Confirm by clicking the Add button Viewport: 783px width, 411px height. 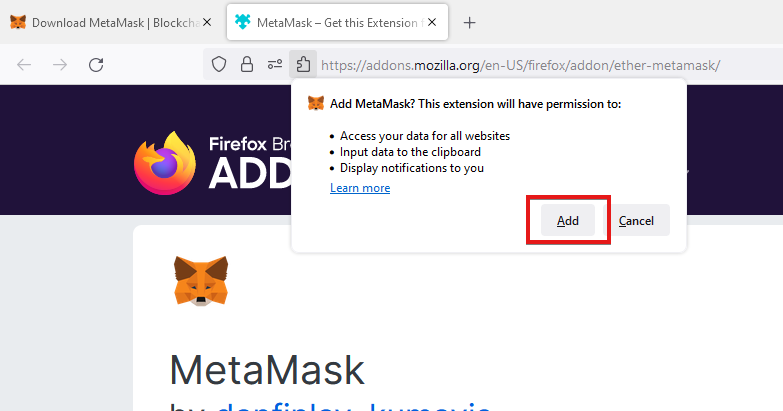[568, 220]
